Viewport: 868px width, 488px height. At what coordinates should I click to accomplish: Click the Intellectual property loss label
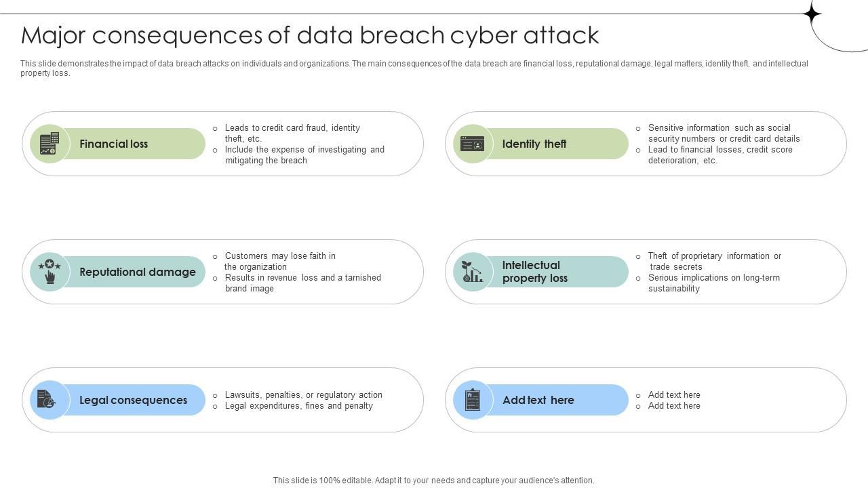(x=534, y=272)
